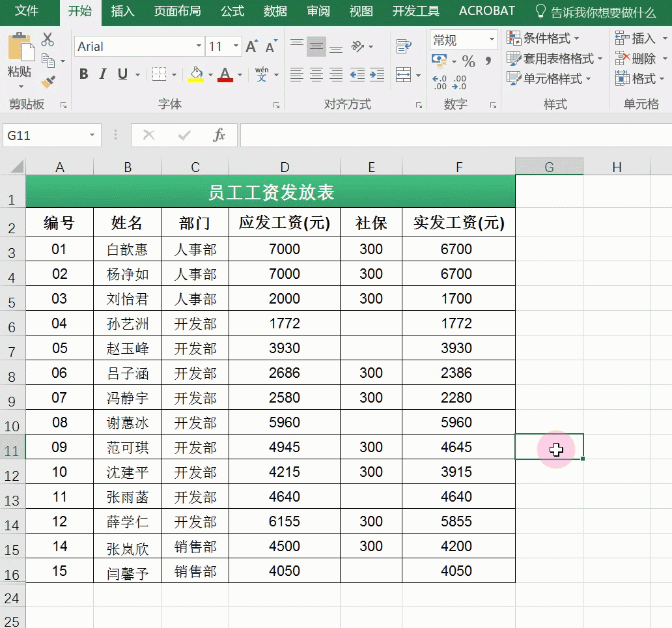
Task: Open the number format 常规 dropdown
Action: (492, 40)
